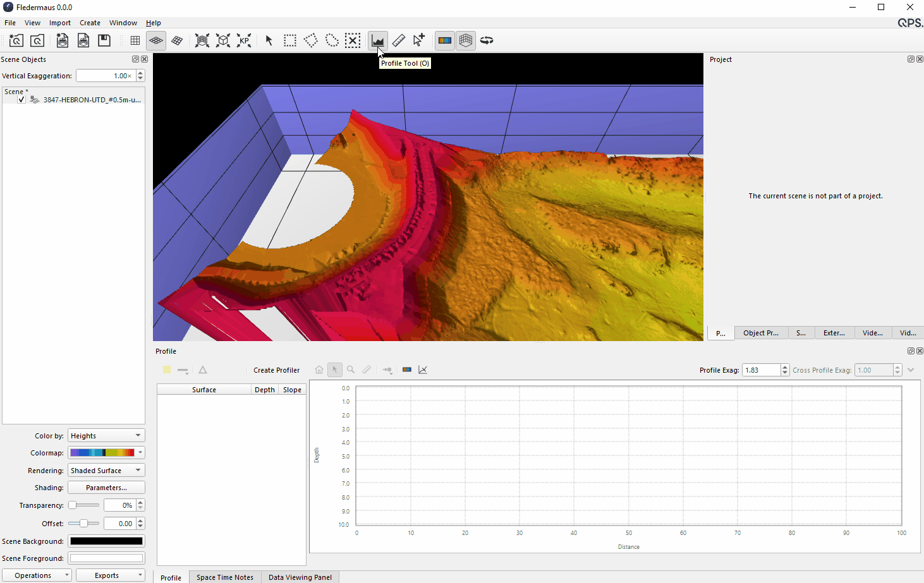Click the KP zoom-to-fit icon
Viewport: 924px width, 583px height.
pos(244,40)
